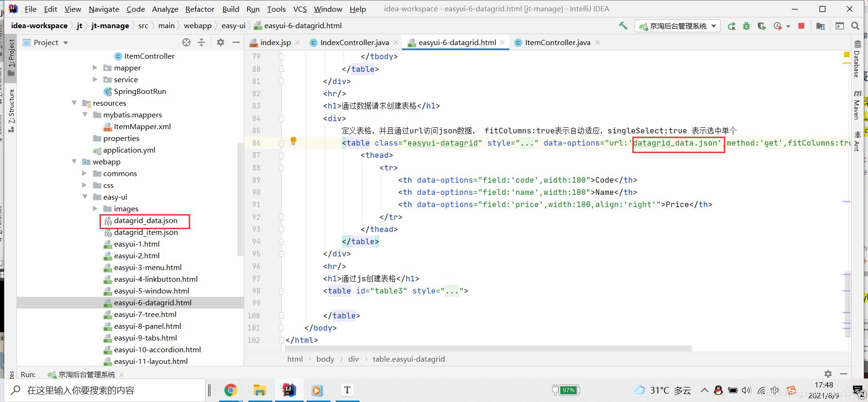Hide the Project tool window

[236, 42]
